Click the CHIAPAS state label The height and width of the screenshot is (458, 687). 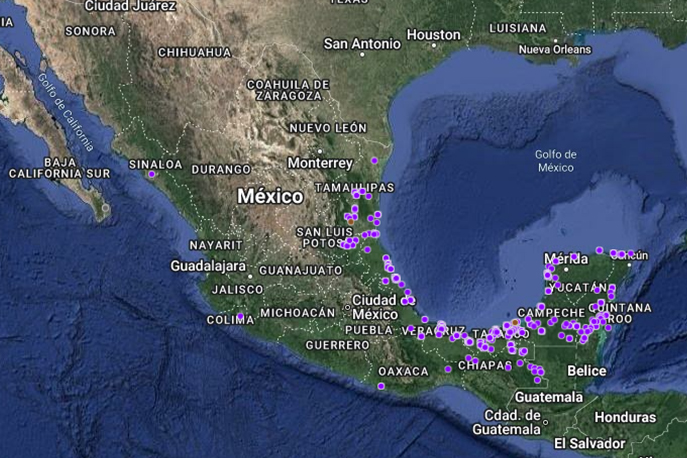pyautogui.click(x=485, y=365)
